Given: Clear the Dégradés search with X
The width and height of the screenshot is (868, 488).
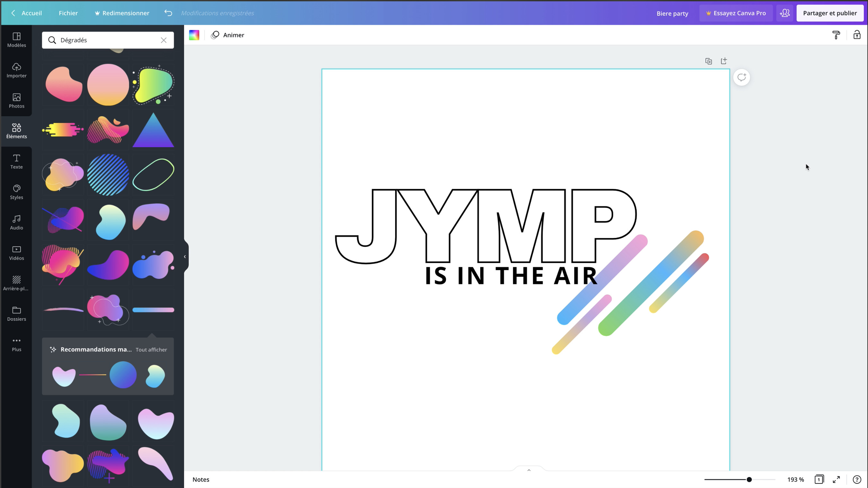Looking at the screenshot, I should 164,40.
